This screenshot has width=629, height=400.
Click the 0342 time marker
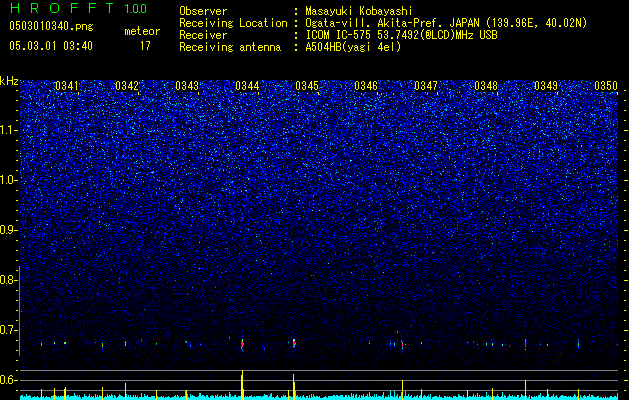(127, 86)
